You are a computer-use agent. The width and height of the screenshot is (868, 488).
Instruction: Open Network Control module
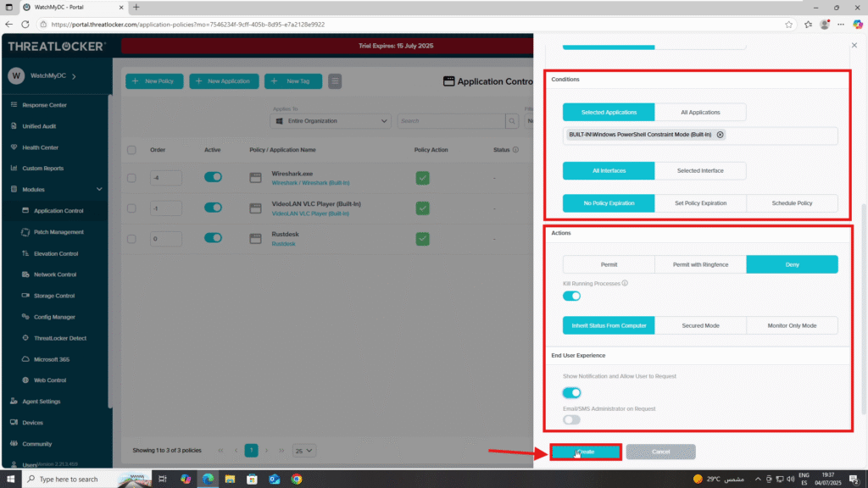55,274
